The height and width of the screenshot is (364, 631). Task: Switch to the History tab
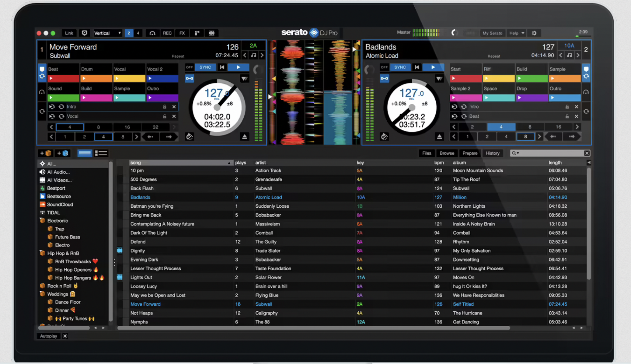coord(492,153)
